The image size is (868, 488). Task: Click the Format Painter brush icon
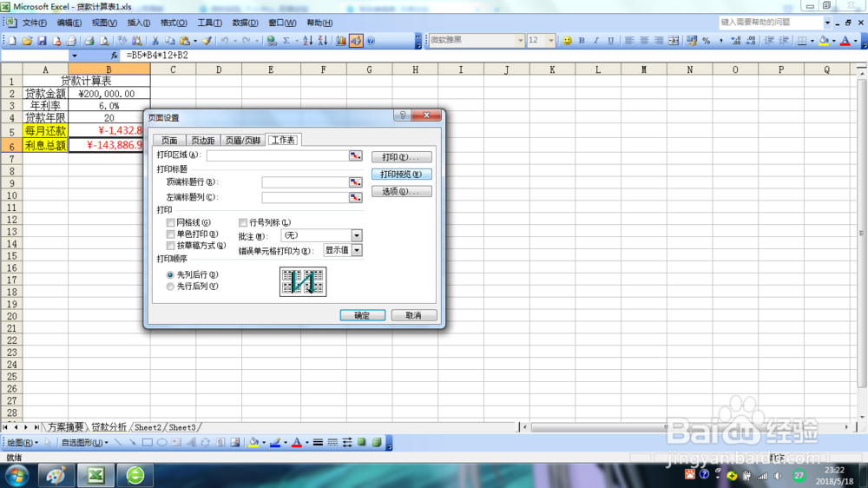(207, 41)
